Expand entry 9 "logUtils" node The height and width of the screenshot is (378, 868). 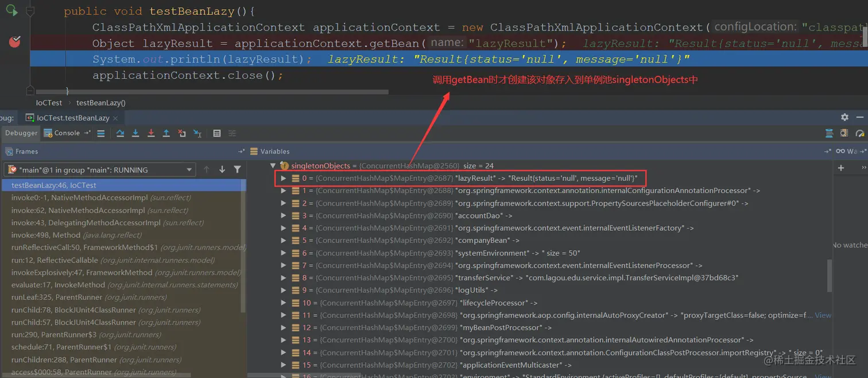click(x=284, y=290)
